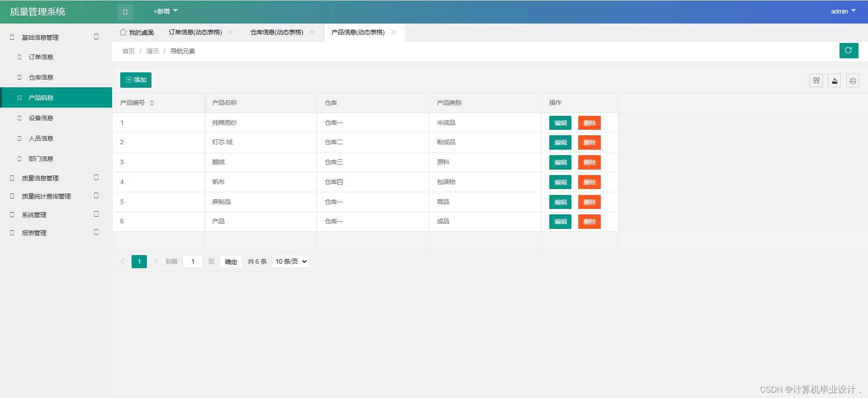Image resolution: width=868 pixels, height=398 pixels.
Task: Edit the 灯芯绒 product row
Action: click(x=560, y=142)
